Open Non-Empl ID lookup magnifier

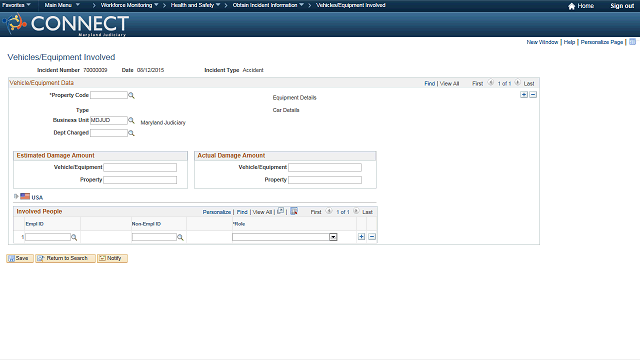(x=180, y=237)
